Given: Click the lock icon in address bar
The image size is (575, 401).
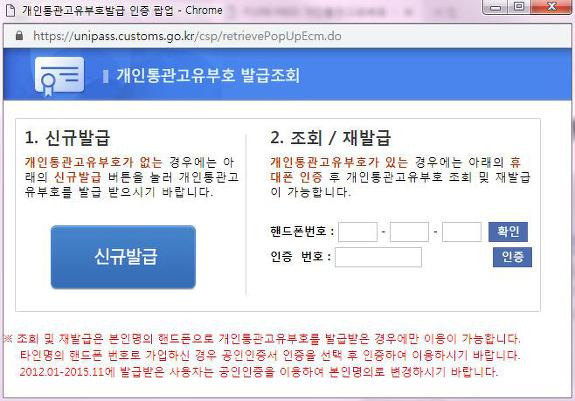Looking at the screenshot, I should click(x=19, y=36).
